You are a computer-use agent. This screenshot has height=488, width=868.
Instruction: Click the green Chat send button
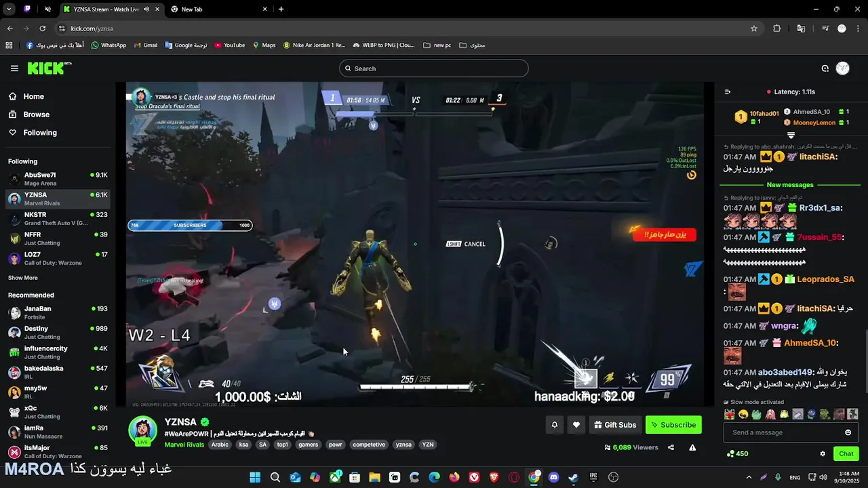coord(846,454)
